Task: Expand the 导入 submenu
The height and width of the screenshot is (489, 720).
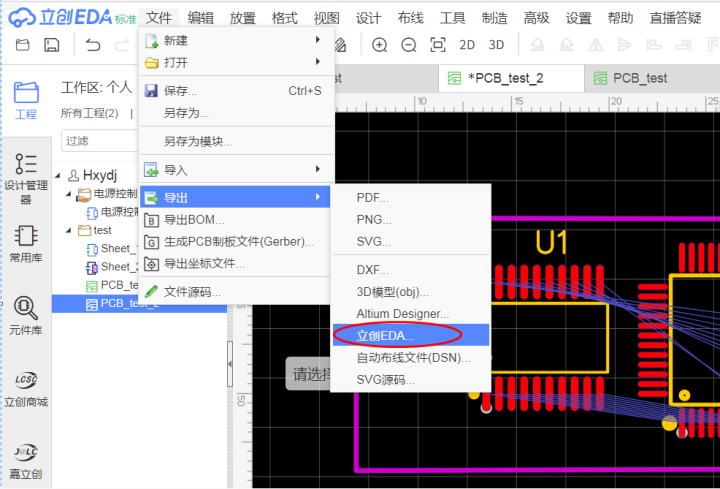Action: pyautogui.click(x=236, y=170)
